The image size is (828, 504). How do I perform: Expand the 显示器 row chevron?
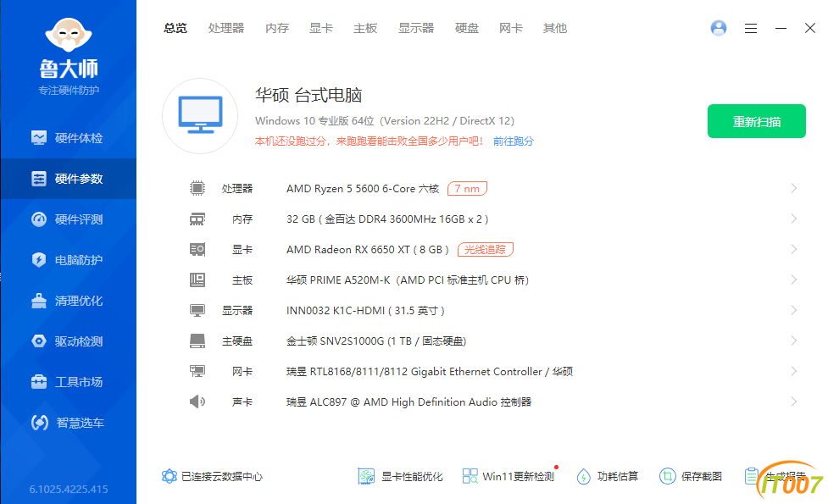pyautogui.click(x=793, y=310)
